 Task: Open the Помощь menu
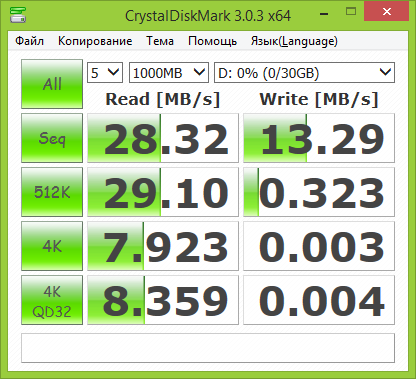coord(212,41)
